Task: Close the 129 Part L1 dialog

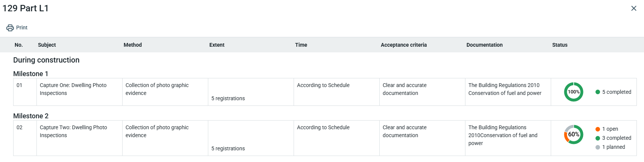Action: pyautogui.click(x=633, y=8)
